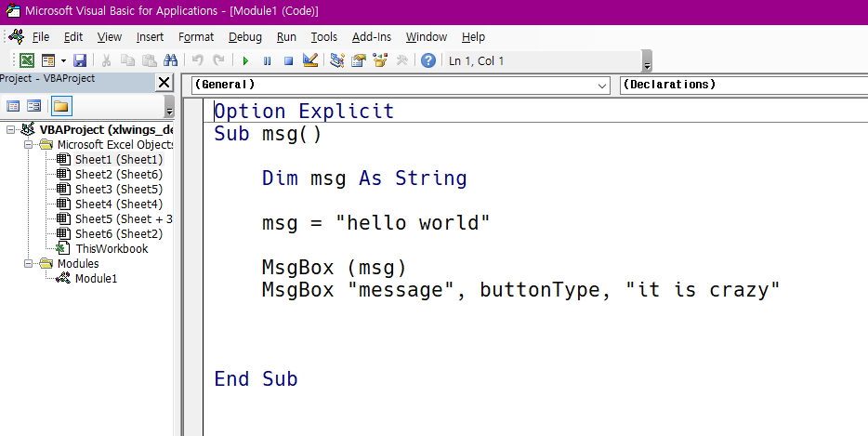Click the Ln 1, Col 1 position indicator
Viewport: 868px width, 436px height.
coord(477,61)
